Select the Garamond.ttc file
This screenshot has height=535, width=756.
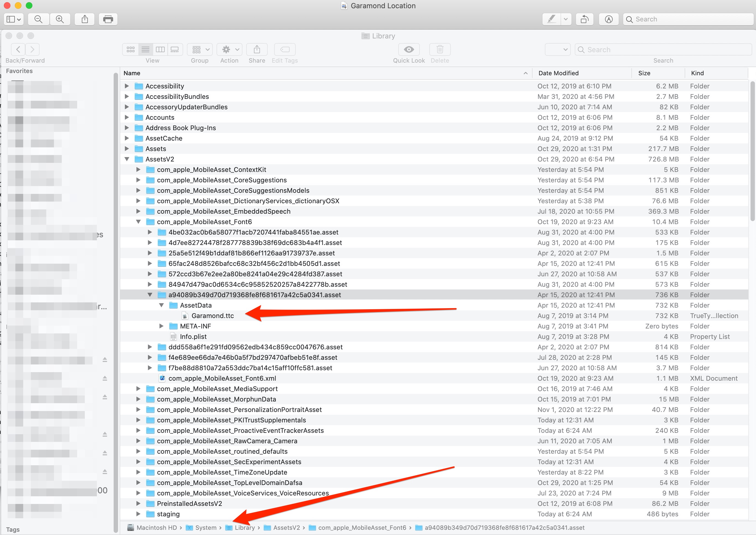pyautogui.click(x=213, y=316)
